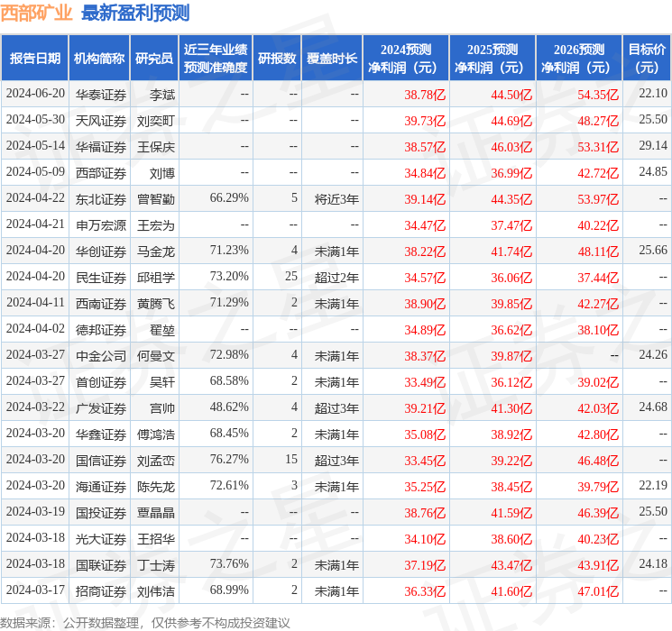Click the 报告日期 column header
The image size is (672, 631).
(x=34, y=59)
